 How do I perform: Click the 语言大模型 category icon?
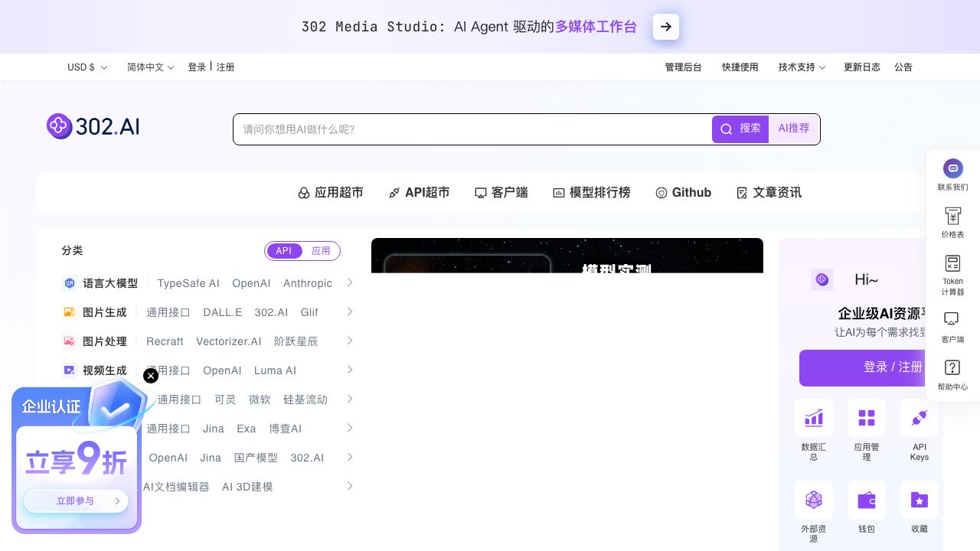(x=69, y=283)
